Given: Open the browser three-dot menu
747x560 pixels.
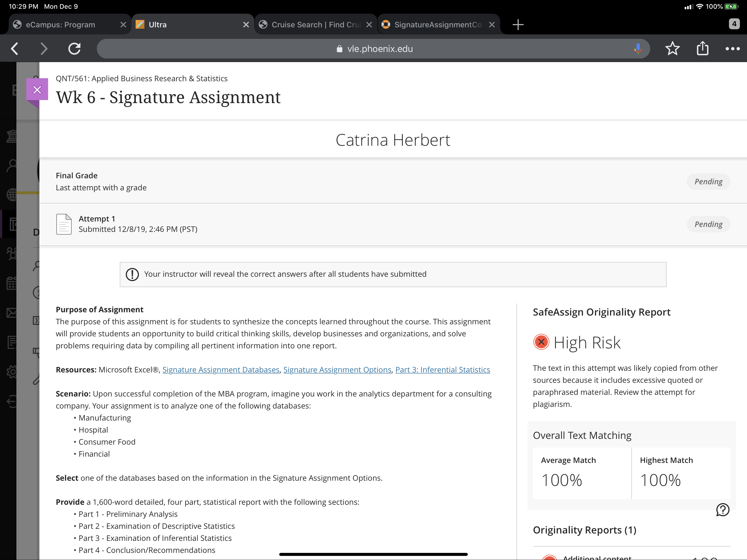Looking at the screenshot, I should (x=733, y=49).
